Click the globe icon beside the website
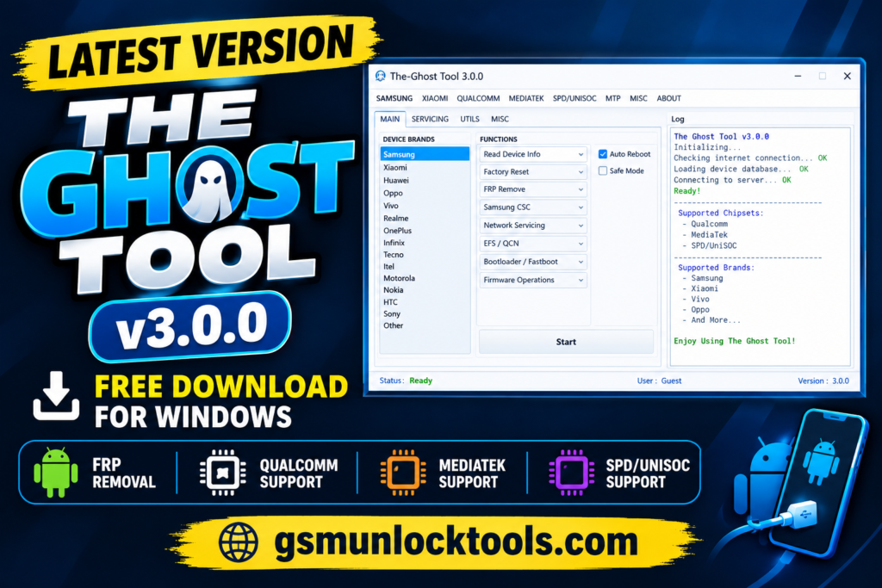This screenshot has width=882, height=588. click(x=239, y=542)
